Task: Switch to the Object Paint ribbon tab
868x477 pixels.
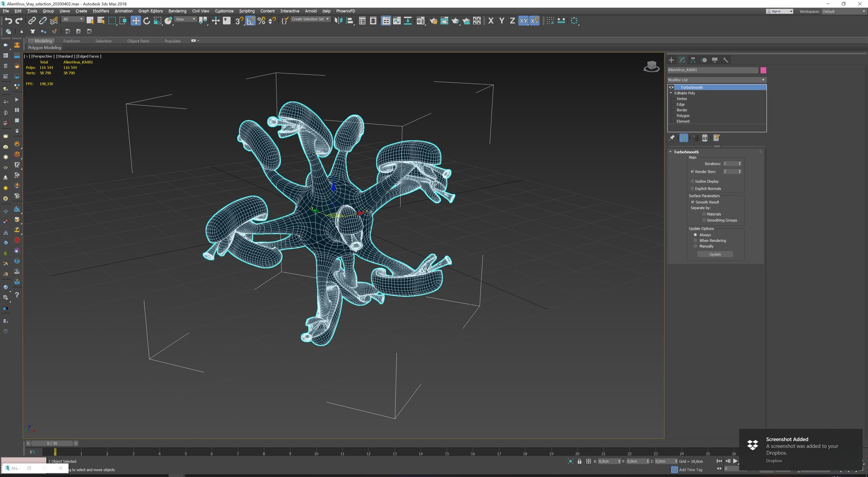Action: tap(138, 41)
